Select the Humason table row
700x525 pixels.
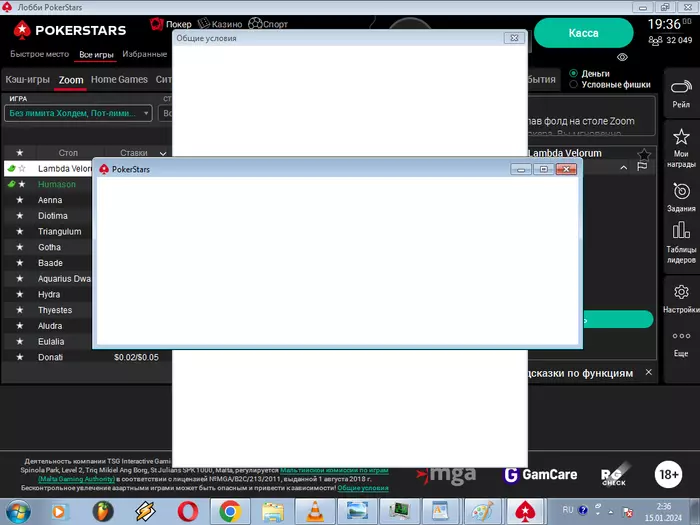click(x=48, y=184)
